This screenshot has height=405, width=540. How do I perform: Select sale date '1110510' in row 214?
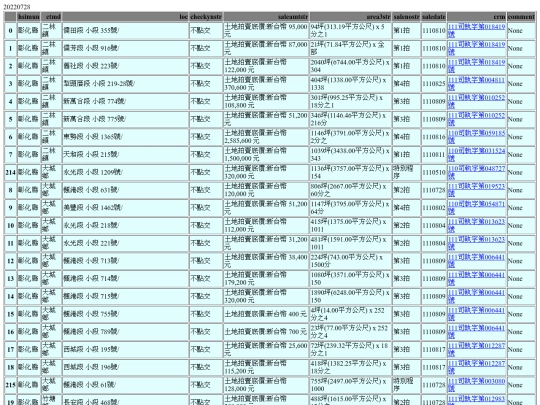click(434, 172)
